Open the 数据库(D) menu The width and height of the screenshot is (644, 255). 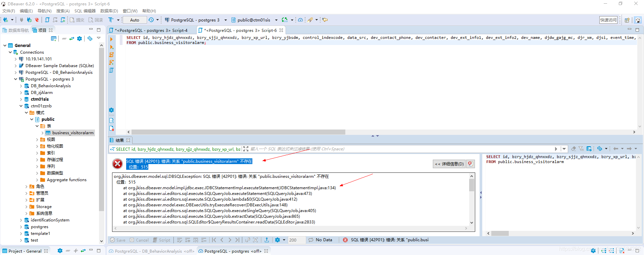coord(109,11)
